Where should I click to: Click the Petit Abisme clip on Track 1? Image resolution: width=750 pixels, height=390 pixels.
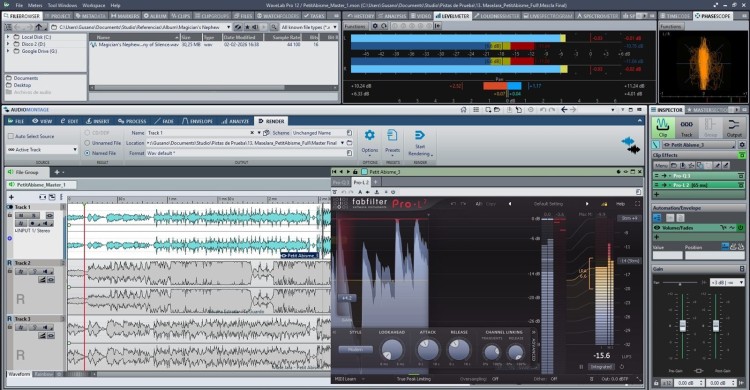[199, 231]
